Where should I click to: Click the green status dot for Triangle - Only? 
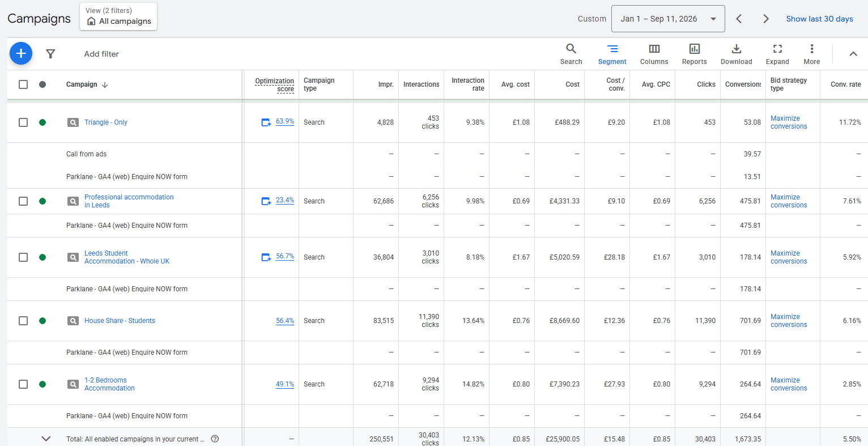[x=42, y=122]
